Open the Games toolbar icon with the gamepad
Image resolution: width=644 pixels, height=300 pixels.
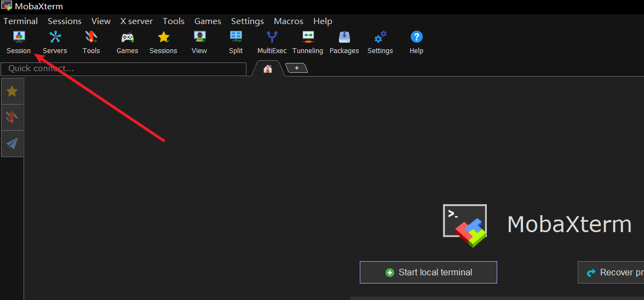pos(127,43)
